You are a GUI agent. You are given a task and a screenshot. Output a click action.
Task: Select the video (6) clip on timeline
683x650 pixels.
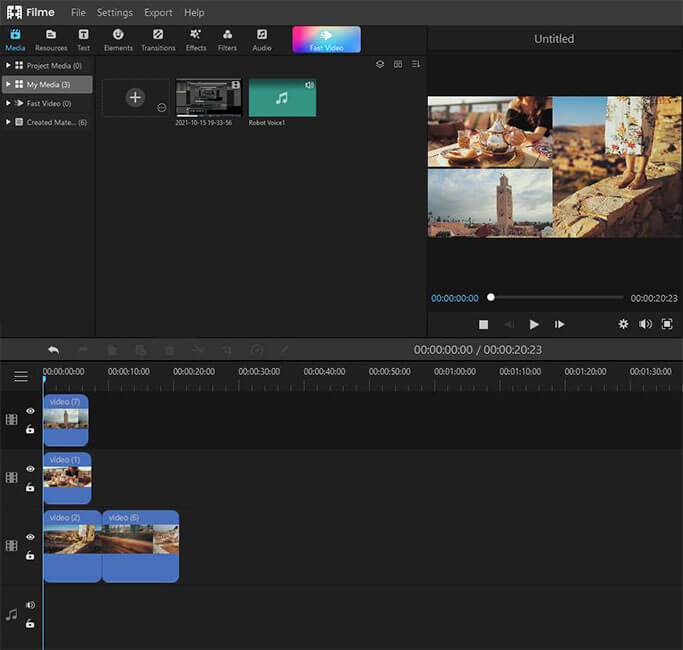coord(141,546)
